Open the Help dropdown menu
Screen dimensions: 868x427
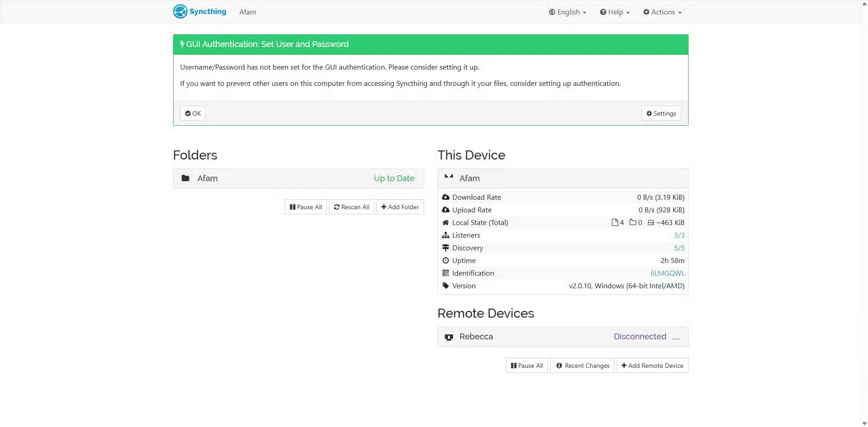point(614,12)
